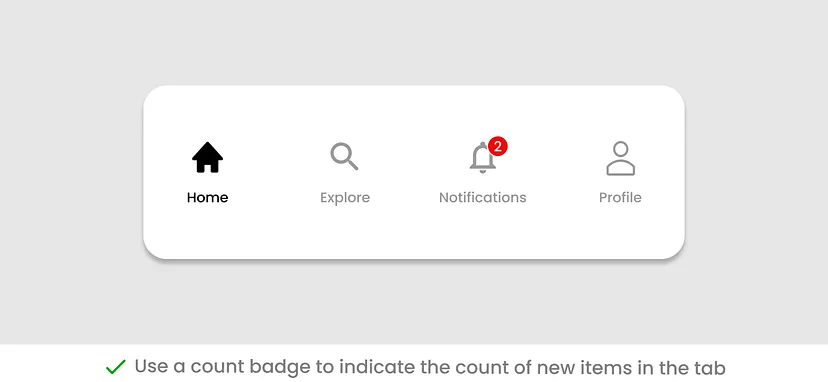The height and width of the screenshot is (382, 828).
Task: Switch to the Explore tab label
Action: 345,198
